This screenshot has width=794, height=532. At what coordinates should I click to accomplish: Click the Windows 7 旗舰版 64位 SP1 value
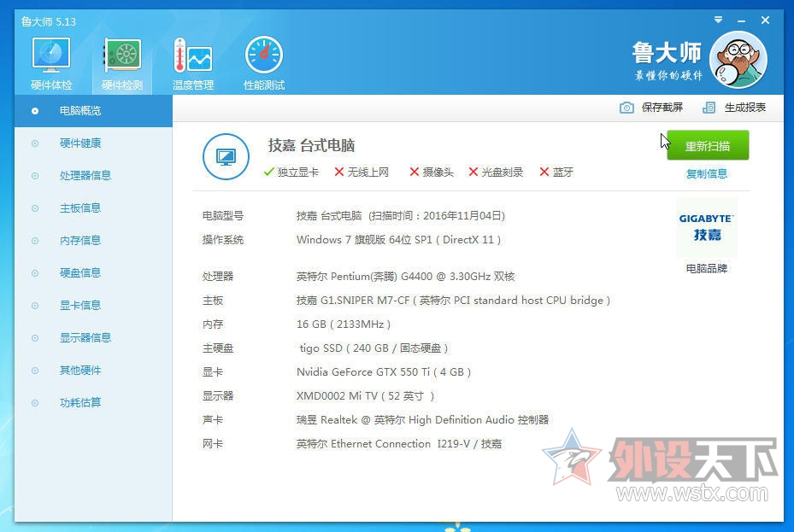[398, 240]
